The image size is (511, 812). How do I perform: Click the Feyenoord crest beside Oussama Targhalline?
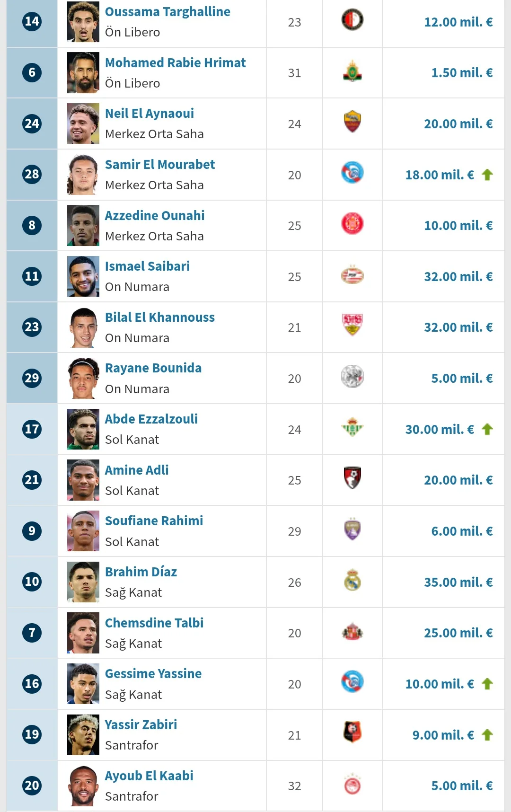352,20
